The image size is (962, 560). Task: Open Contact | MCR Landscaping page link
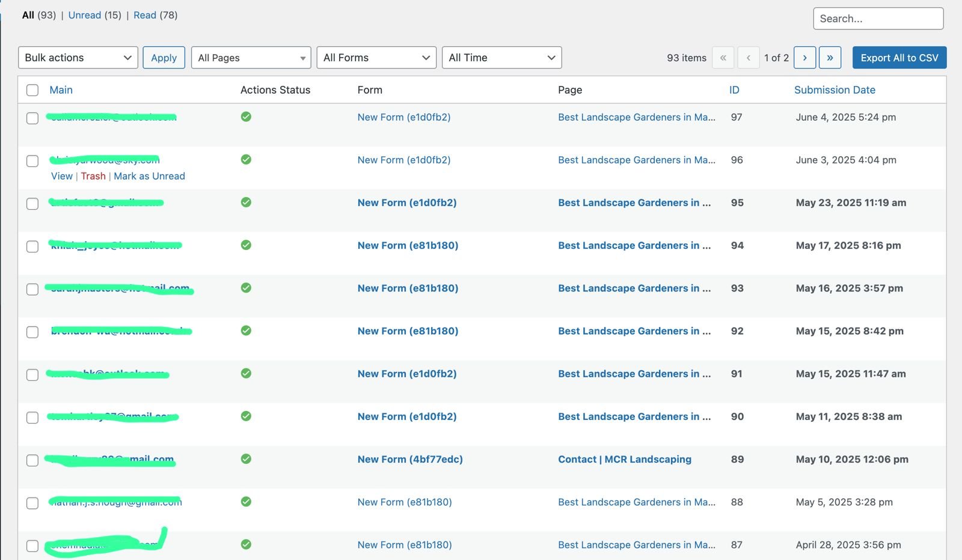[x=625, y=459]
